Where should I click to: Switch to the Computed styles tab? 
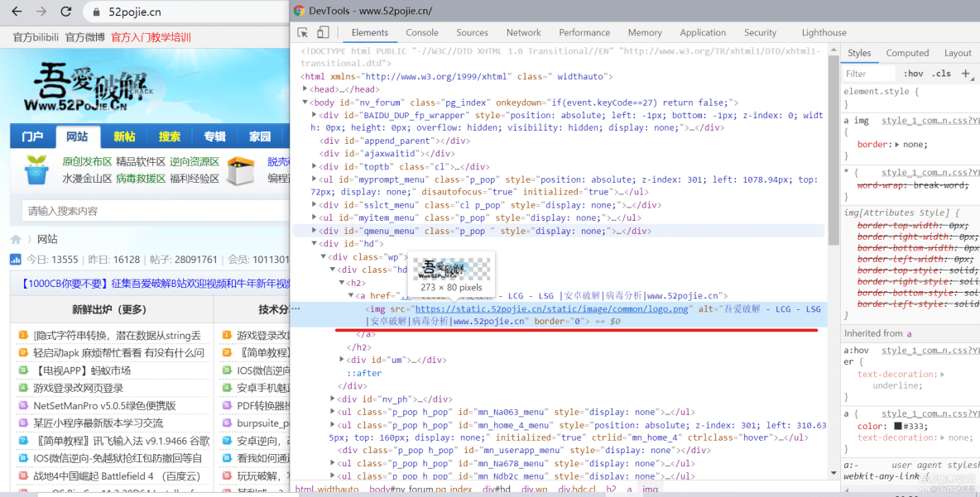coord(907,53)
